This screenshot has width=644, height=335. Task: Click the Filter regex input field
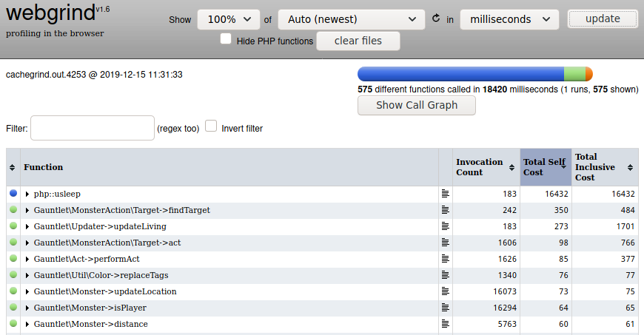92,128
